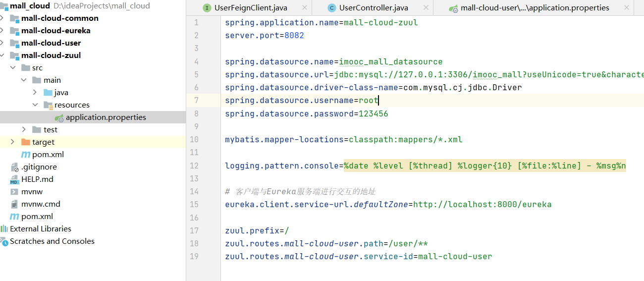Click the spring.datasource.username=root line
644x281 pixels.
click(302, 101)
